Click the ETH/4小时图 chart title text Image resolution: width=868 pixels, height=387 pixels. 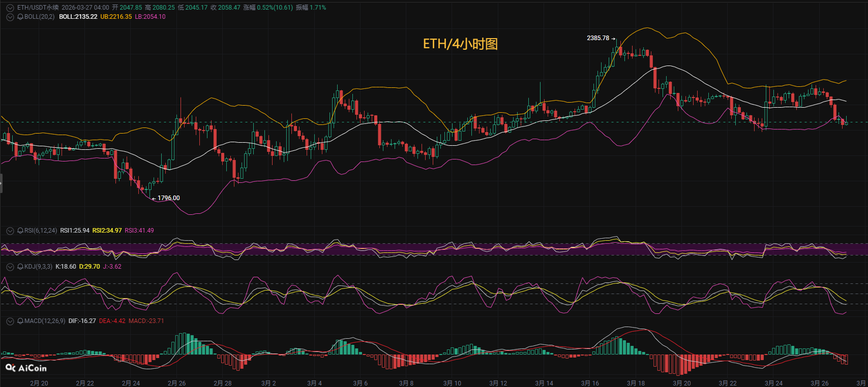pos(460,44)
